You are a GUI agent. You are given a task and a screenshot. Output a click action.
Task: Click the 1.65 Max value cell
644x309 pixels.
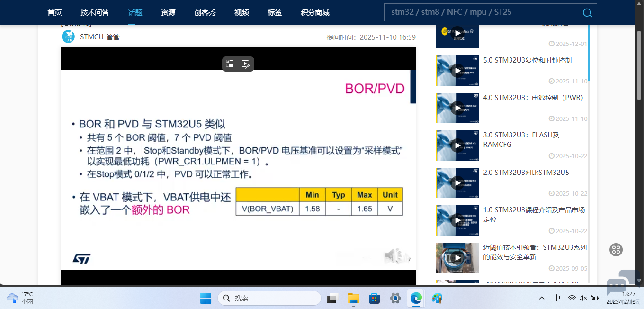(x=365, y=209)
